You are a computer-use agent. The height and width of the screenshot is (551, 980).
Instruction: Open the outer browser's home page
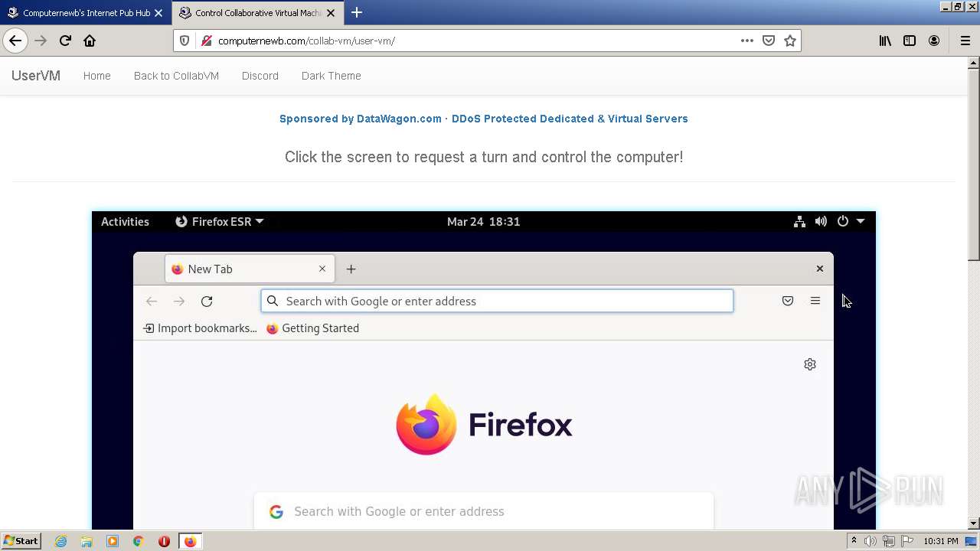click(x=90, y=41)
